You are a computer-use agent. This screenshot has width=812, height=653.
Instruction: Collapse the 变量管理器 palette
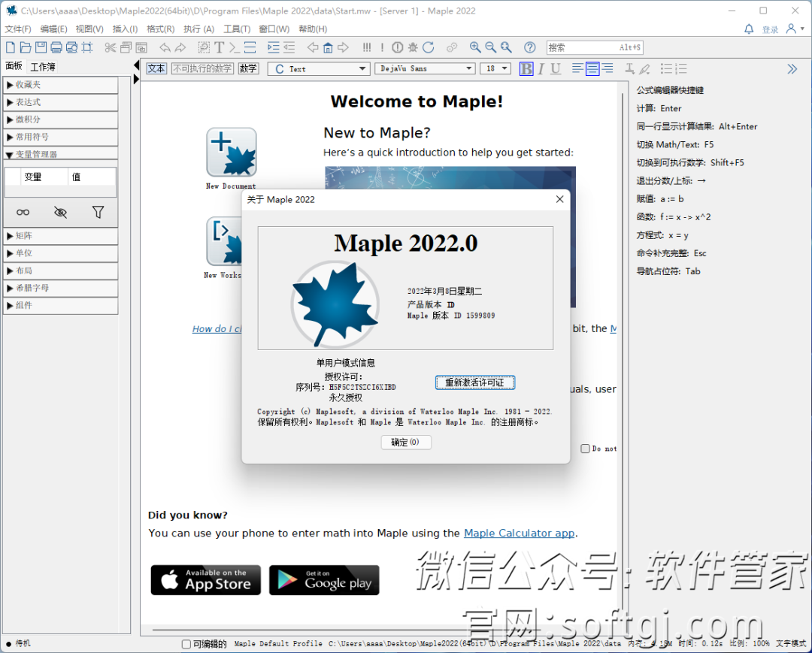[61, 154]
